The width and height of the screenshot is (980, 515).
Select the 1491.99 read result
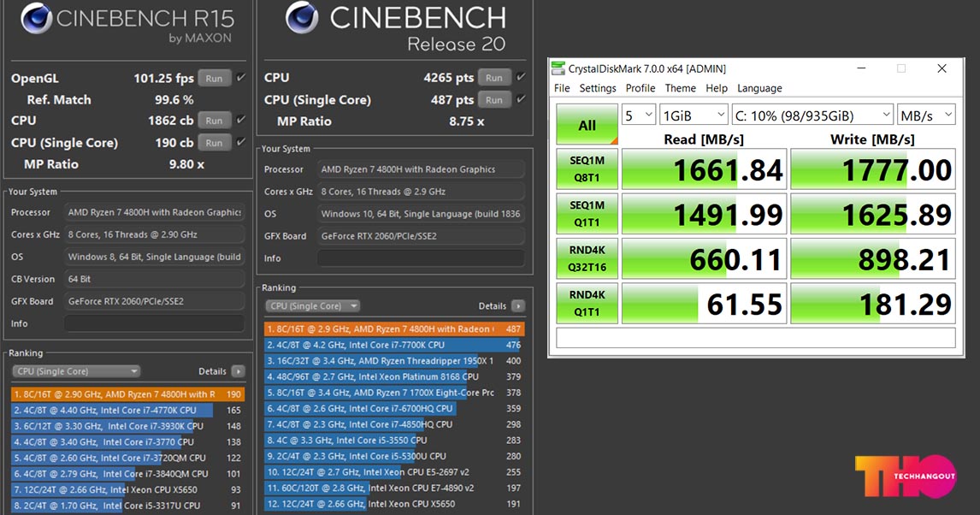point(704,214)
